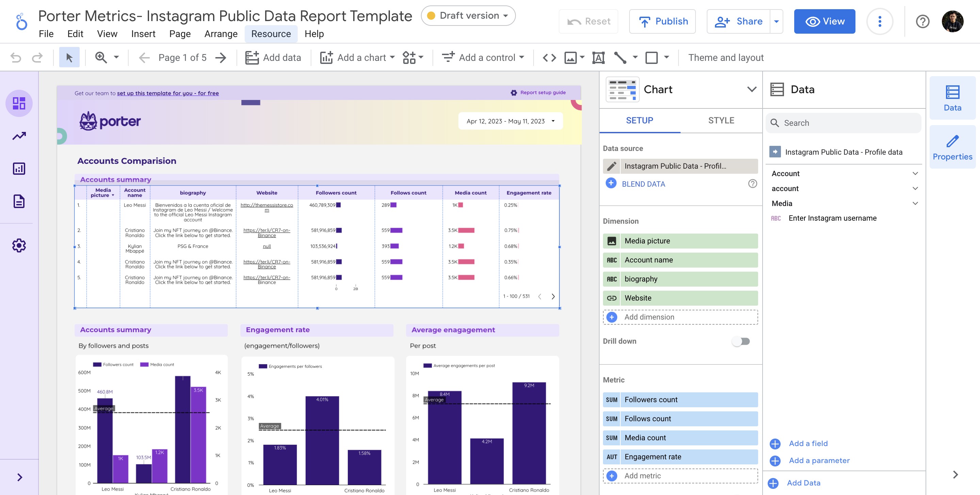The width and height of the screenshot is (980, 495).
Task: Open the bar chart sidebar page
Action: point(19,168)
